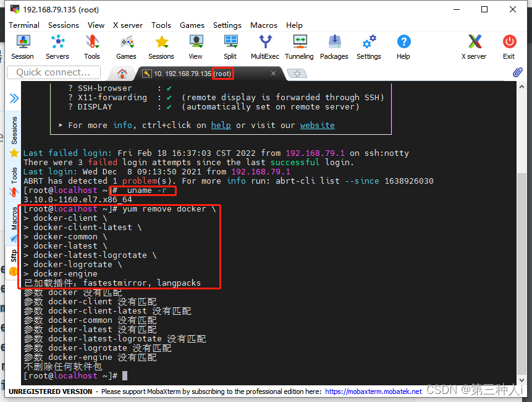This screenshot has width=532, height=402.
Task: Open the mobaxterm.mobatek.net link
Action: (373, 391)
